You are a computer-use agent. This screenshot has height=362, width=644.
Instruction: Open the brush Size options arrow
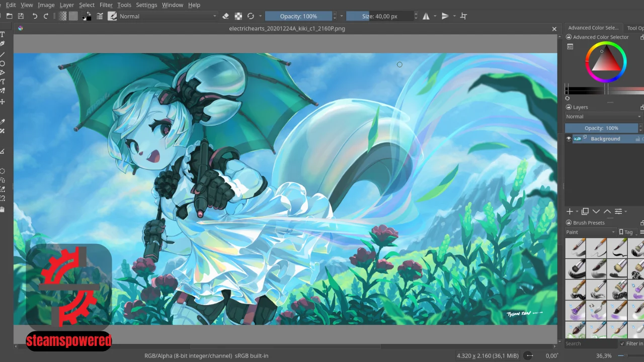(416, 16)
